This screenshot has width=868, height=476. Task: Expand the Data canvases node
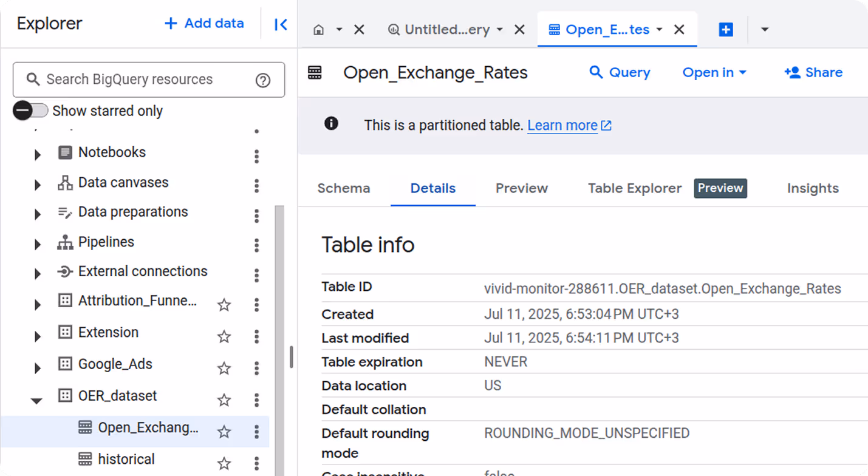[38, 185]
